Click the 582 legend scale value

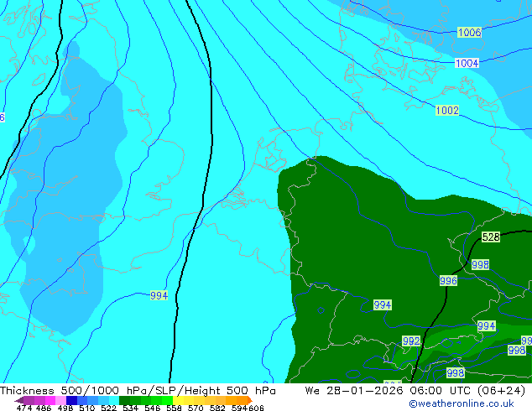(217, 408)
